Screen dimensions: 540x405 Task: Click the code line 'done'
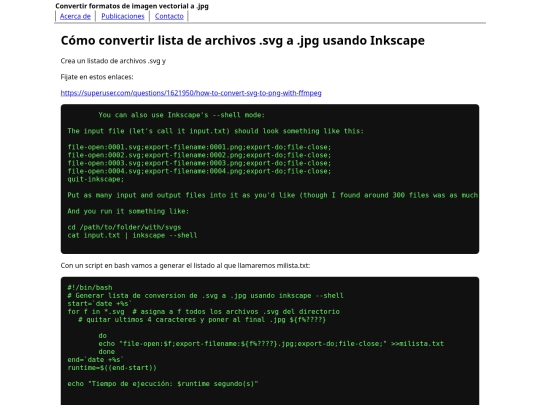coord(106,352)
